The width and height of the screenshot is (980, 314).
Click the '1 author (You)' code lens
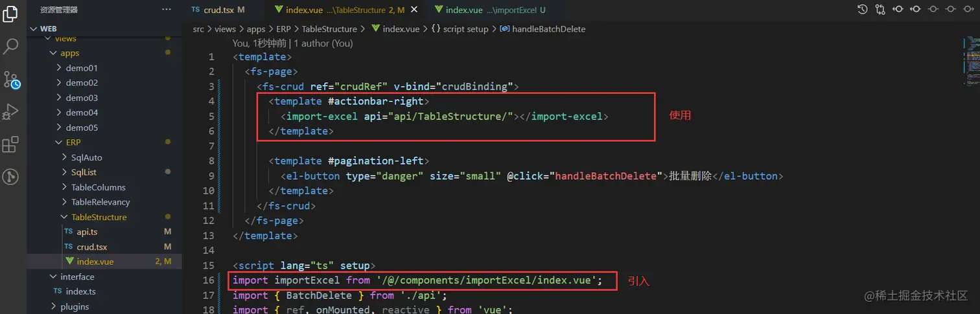click(323, 43)
